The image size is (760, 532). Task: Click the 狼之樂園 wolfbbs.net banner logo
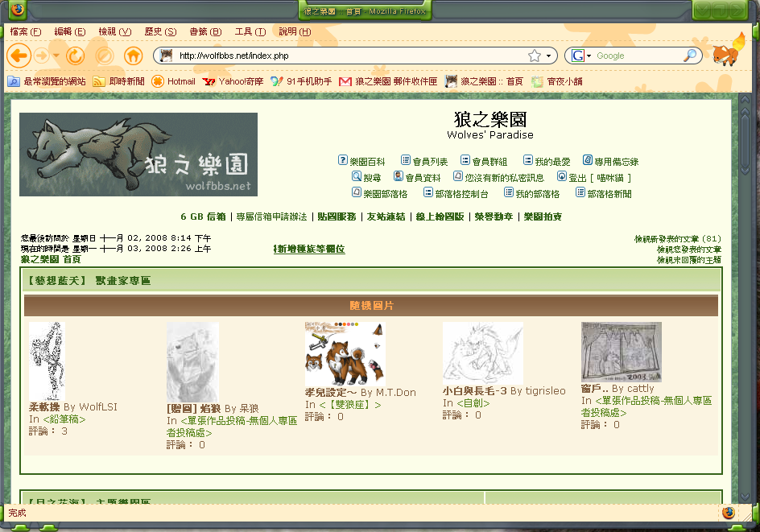pos(138,155)
